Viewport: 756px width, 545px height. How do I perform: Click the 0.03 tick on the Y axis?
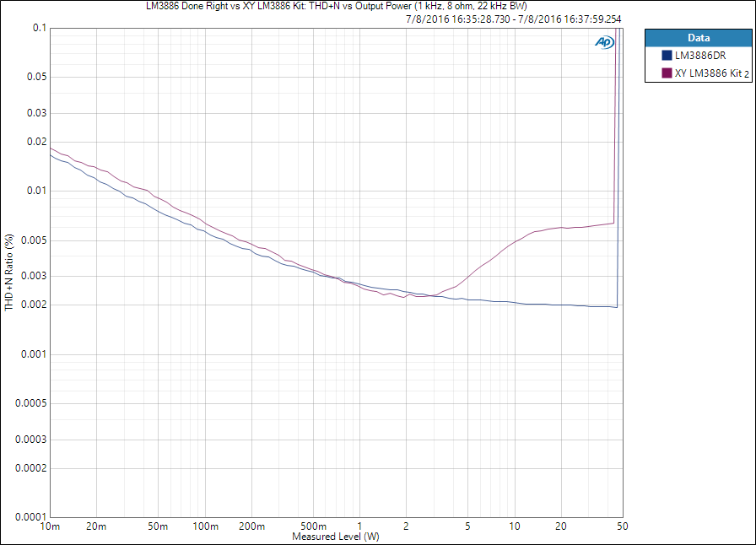click(36, 113)
